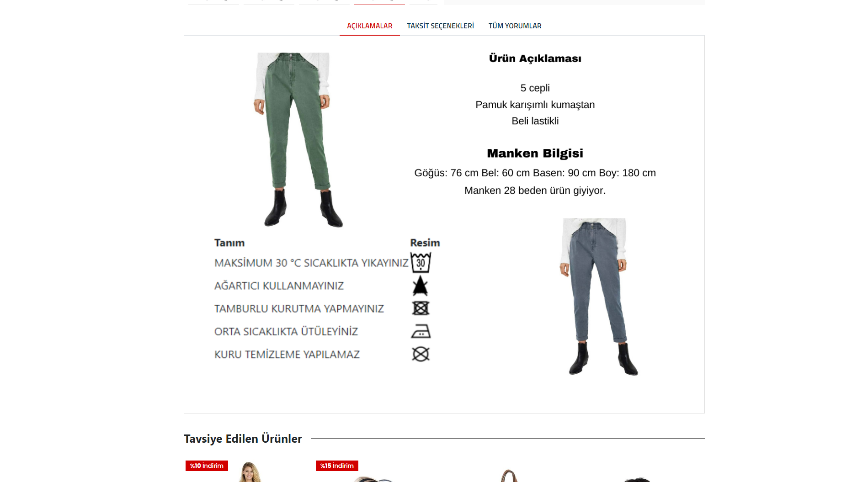Click the KURU TEMİZLEME YAPILAMAZ text
This screenshot has width=868, height=482.
click(287, 355)
